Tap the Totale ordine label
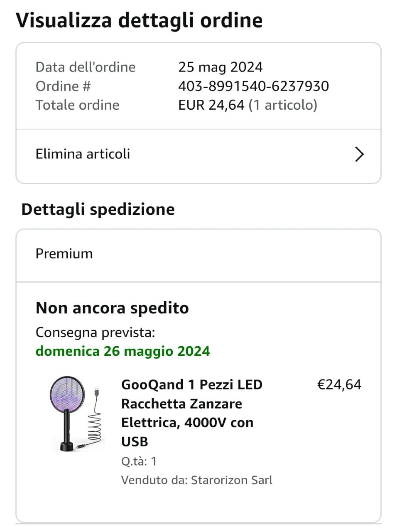The image size is (397, 532). coord(78,105)
